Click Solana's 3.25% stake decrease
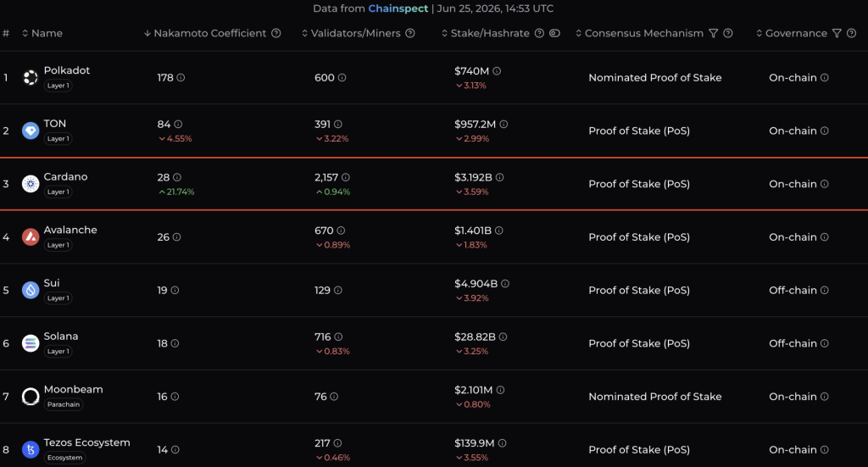This screenshot has height=467, width=868. pyautogui.click(x=471, y=352)
